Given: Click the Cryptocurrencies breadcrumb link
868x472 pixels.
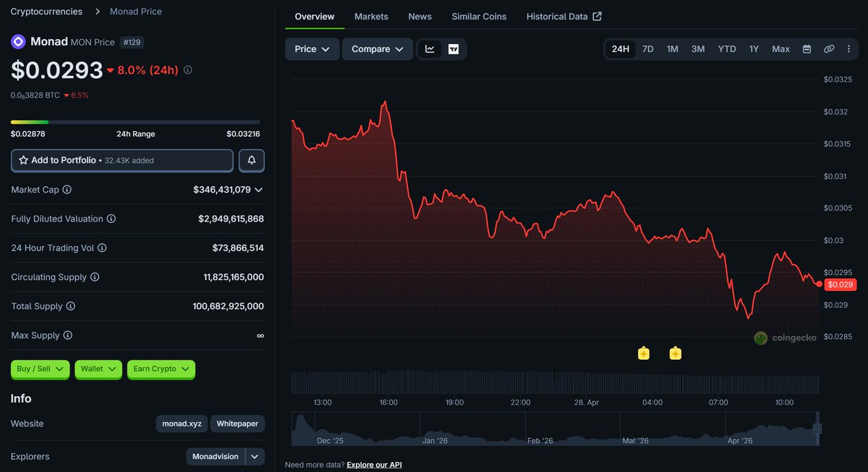Looking at the screenshot, I should (x=46, y=12).
